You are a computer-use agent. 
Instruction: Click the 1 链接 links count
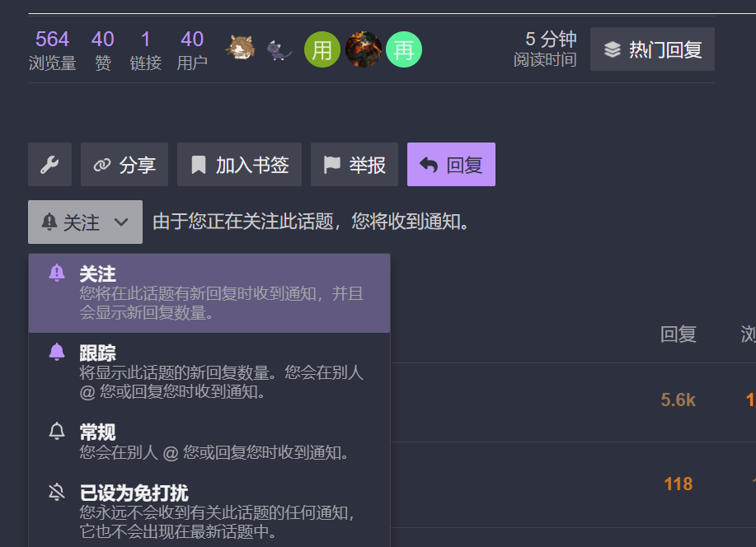[x=146, y=50]
